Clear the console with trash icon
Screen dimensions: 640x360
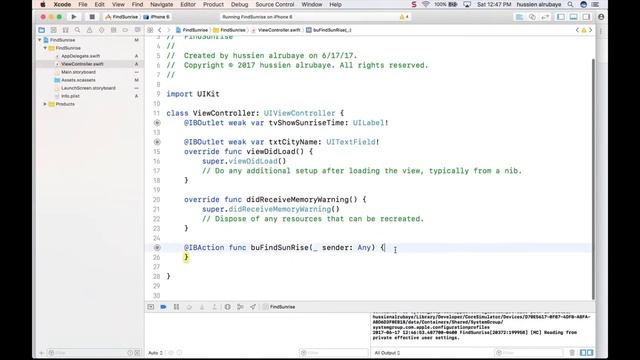click(572, 353)
